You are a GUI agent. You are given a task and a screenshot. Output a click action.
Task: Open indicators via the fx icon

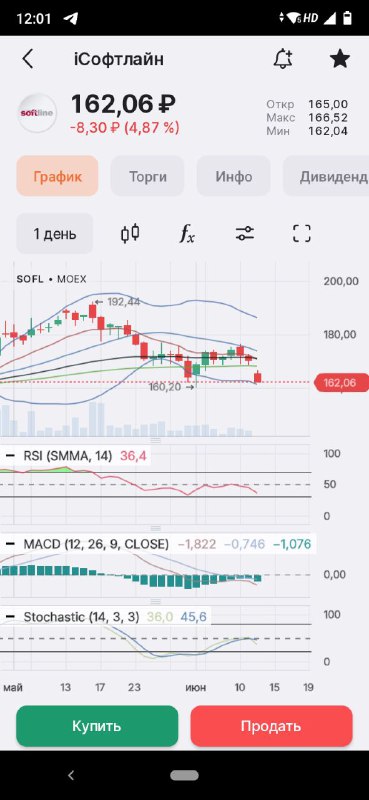pos(187,234)
